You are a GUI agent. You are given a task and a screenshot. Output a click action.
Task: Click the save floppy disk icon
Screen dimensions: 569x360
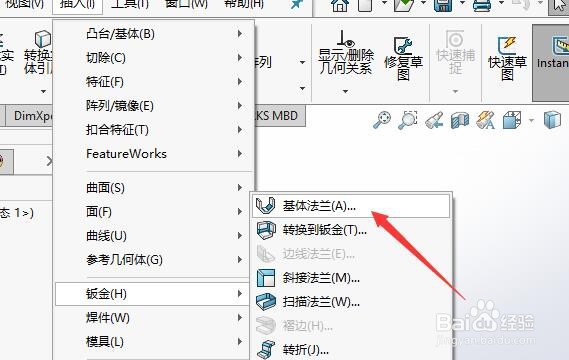[x=443, y=5]
